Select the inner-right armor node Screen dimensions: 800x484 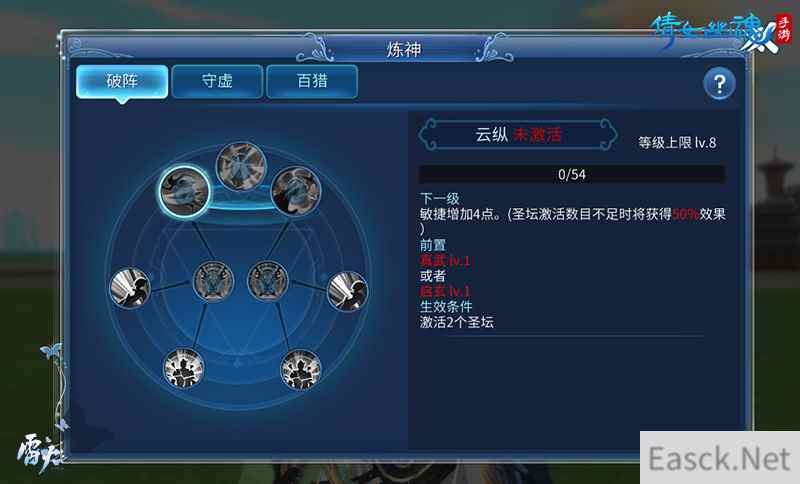coord(268,281)
